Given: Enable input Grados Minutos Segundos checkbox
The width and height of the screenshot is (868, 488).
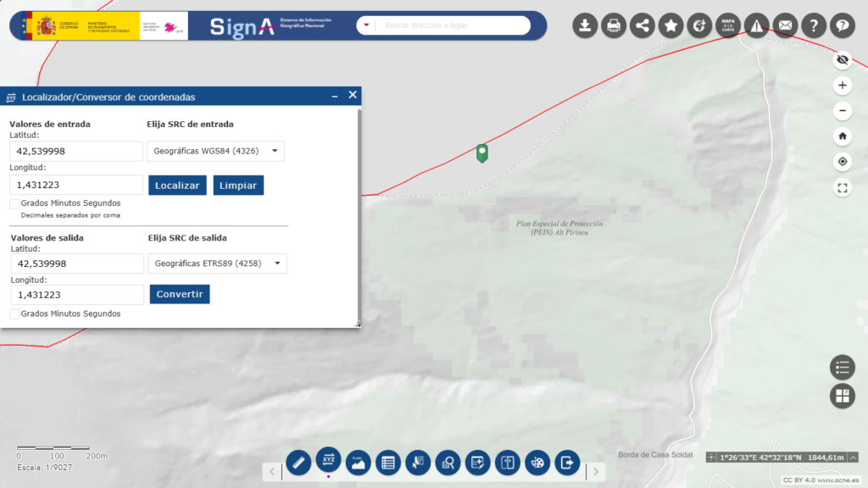Looking at the screenshot, I should click(15, 203).
